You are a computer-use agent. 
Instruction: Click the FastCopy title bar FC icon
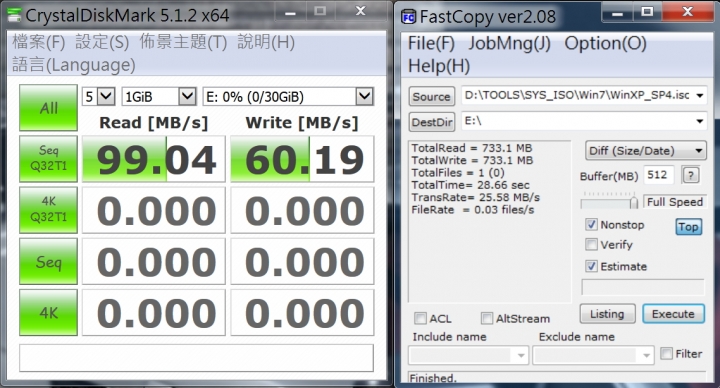pos(408,17)
